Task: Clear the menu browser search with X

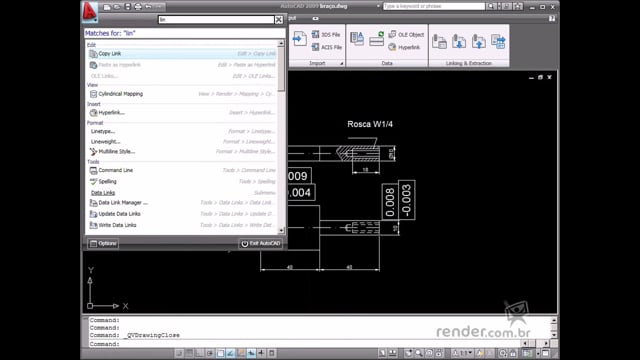Action: pyautogui.click(x=279, y=20)
